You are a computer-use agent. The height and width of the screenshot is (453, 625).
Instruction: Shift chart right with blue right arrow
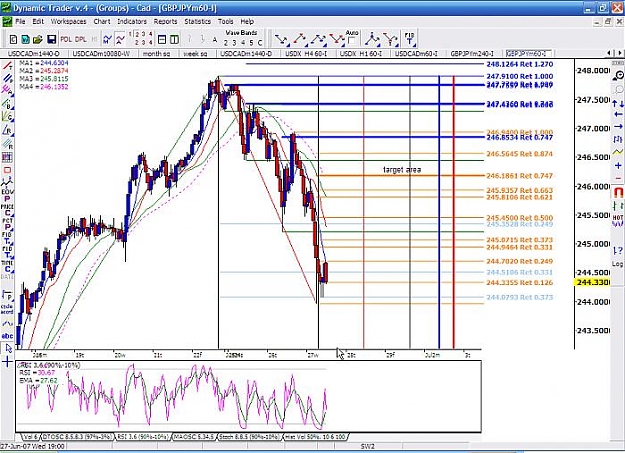tap(618, 126)
